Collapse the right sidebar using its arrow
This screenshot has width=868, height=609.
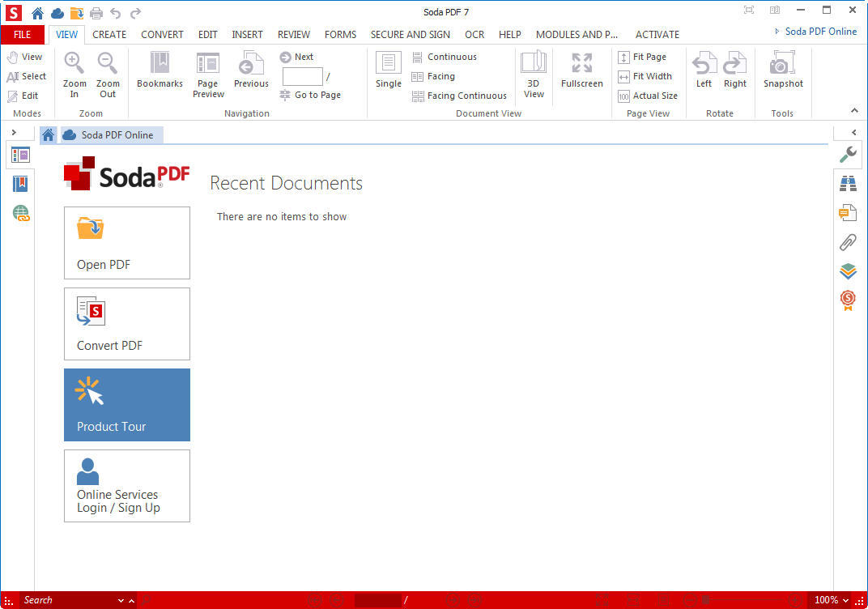854,132
